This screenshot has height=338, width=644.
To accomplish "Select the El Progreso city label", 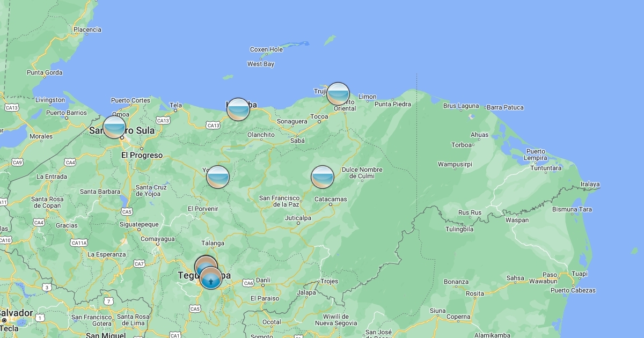I will click(x=142, y=156).
